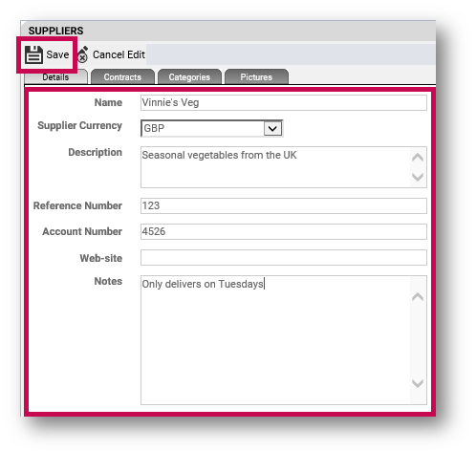Image resolution: width=476 pixels, height=451 pixels.
Task: Click the Account Number field showing 4526
Action: tap(284, 231)
